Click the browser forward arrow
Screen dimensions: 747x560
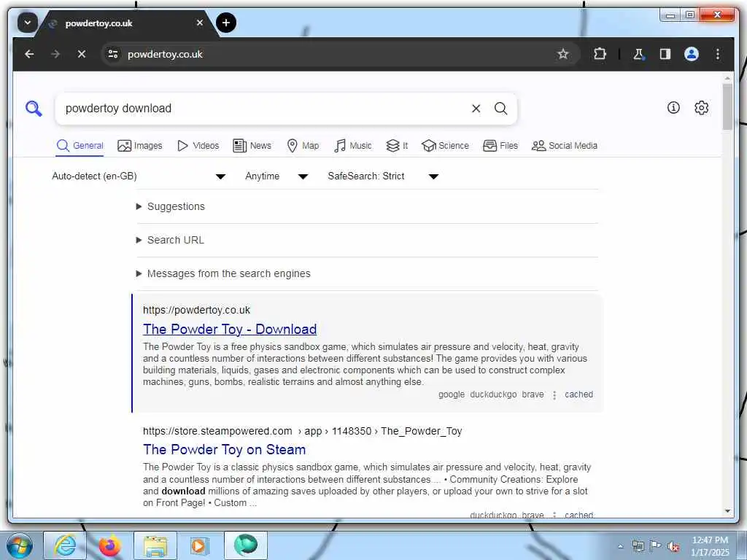tap(55, 54)
